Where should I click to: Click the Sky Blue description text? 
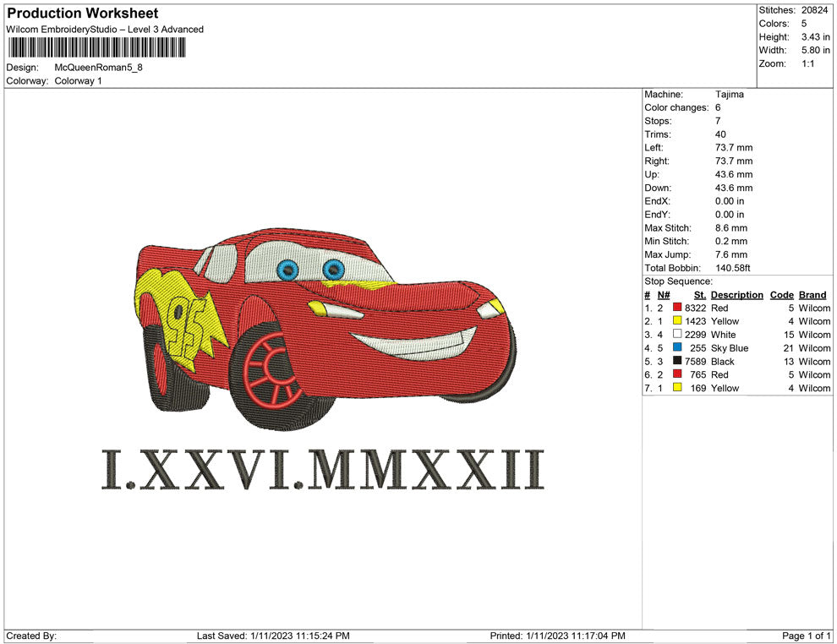729,348
